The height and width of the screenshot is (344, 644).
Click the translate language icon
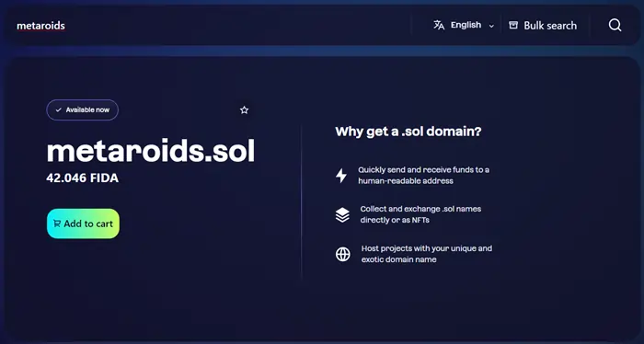pos(439,25)
